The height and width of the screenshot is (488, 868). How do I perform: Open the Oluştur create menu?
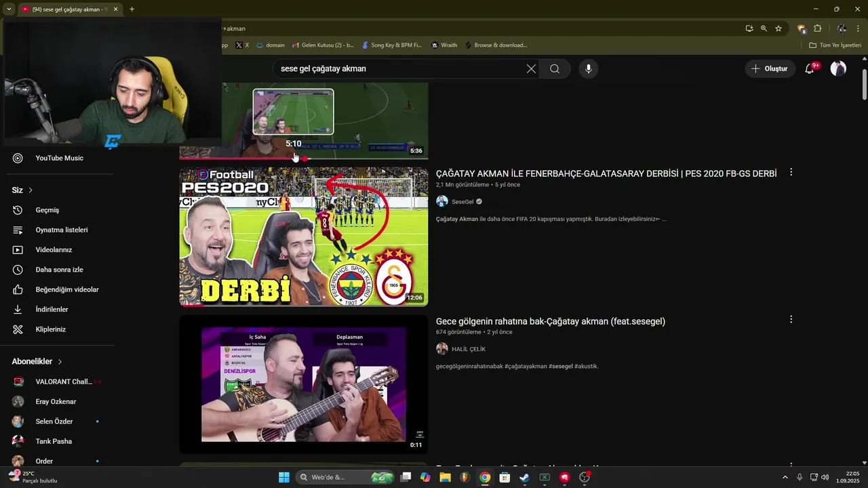tap(770, 68)
